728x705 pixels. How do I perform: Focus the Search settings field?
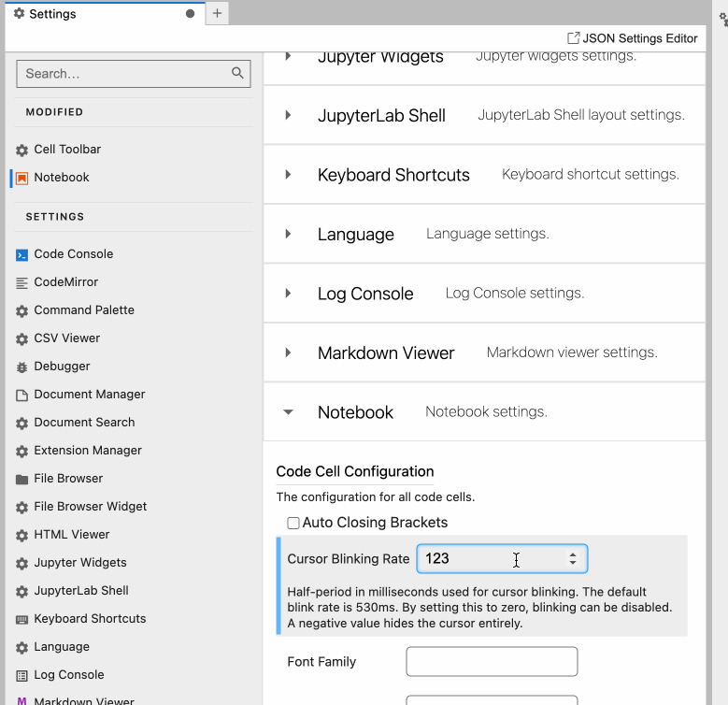[x=134, y=73]
